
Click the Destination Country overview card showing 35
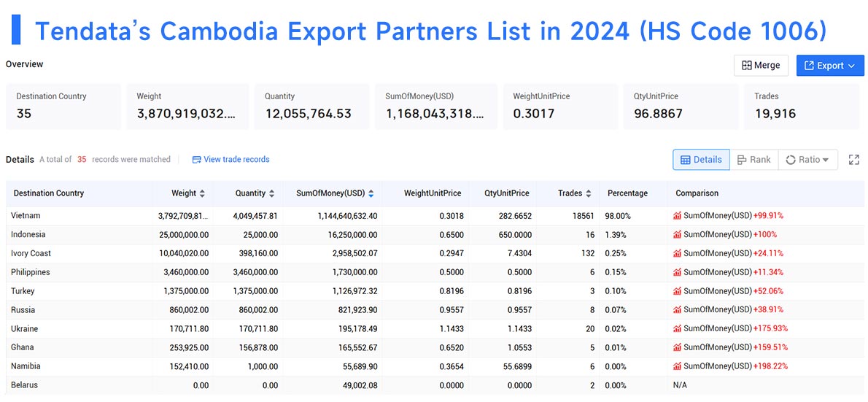63,107
